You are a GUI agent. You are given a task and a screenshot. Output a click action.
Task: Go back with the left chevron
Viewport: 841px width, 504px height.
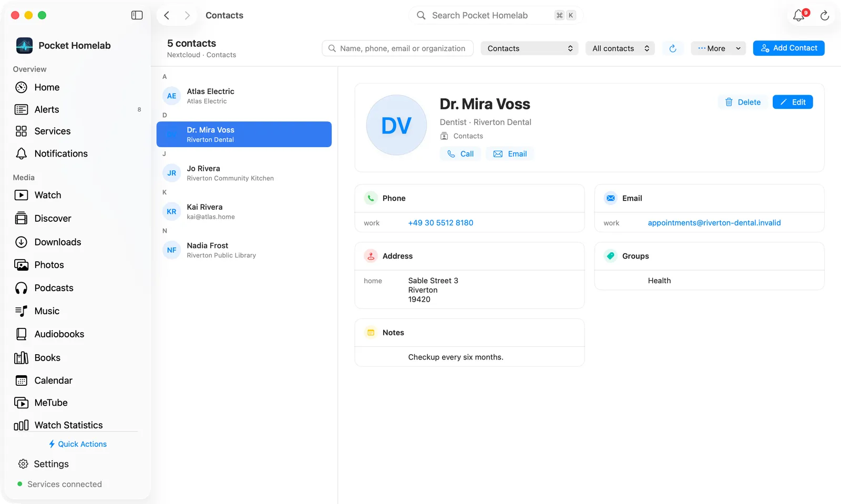pos(167,15)
